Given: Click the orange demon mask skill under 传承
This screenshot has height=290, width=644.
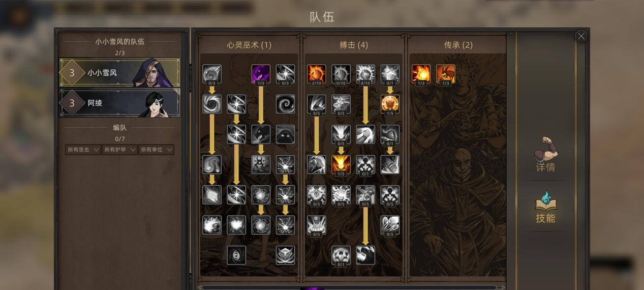Looking at the screenshot, I should (446, 74).
